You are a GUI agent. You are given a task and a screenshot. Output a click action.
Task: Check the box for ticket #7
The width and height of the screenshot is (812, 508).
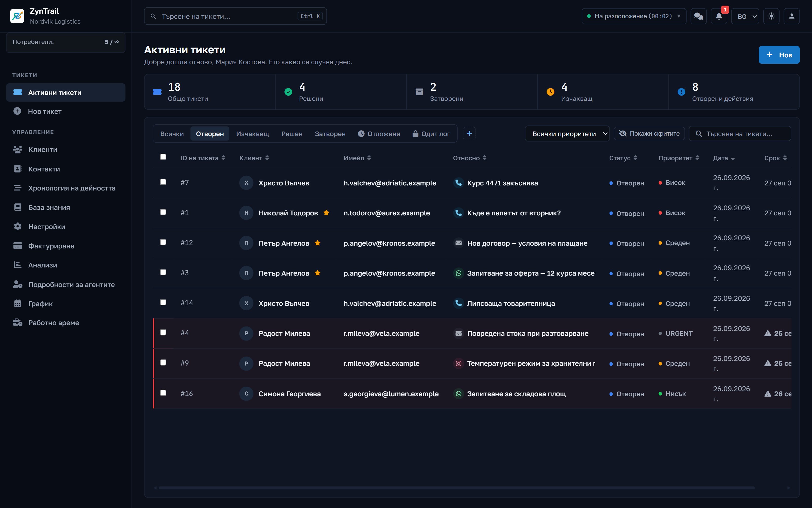(x=163, y=182)
